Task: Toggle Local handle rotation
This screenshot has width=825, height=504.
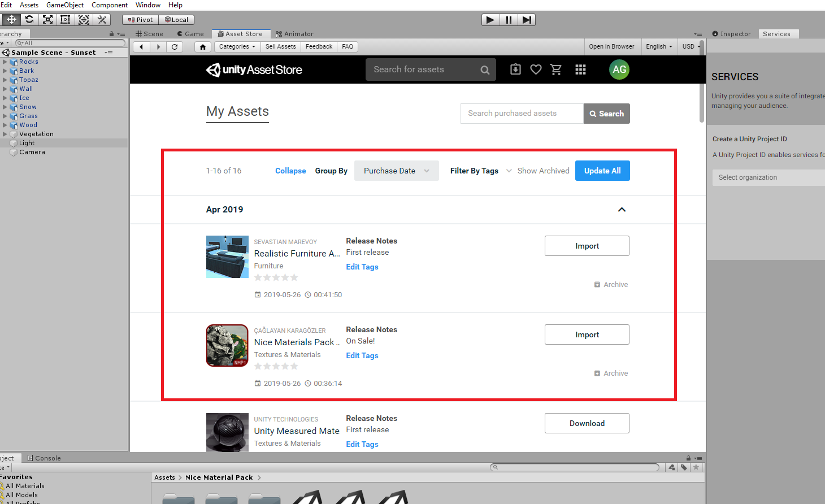Action: point(176,20)
